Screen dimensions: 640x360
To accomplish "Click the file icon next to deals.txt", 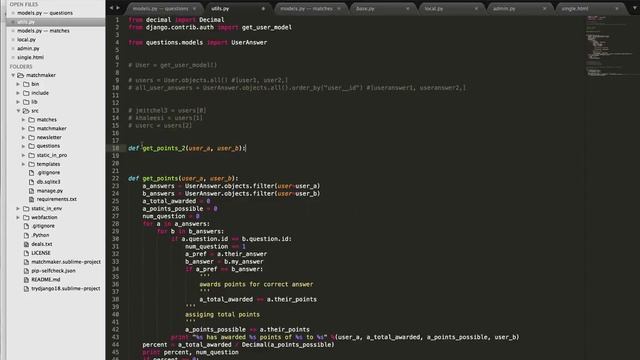I will click(x=27, y=244).
